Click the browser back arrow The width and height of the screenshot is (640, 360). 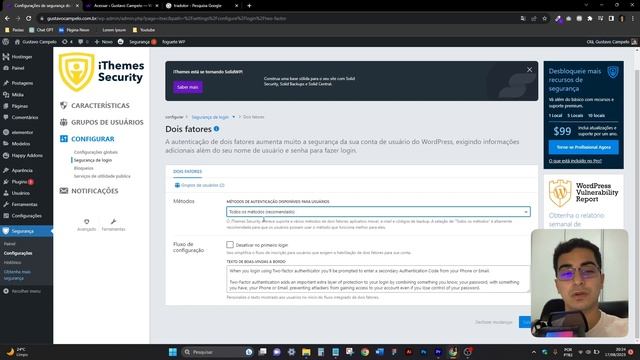click(7, 18)
